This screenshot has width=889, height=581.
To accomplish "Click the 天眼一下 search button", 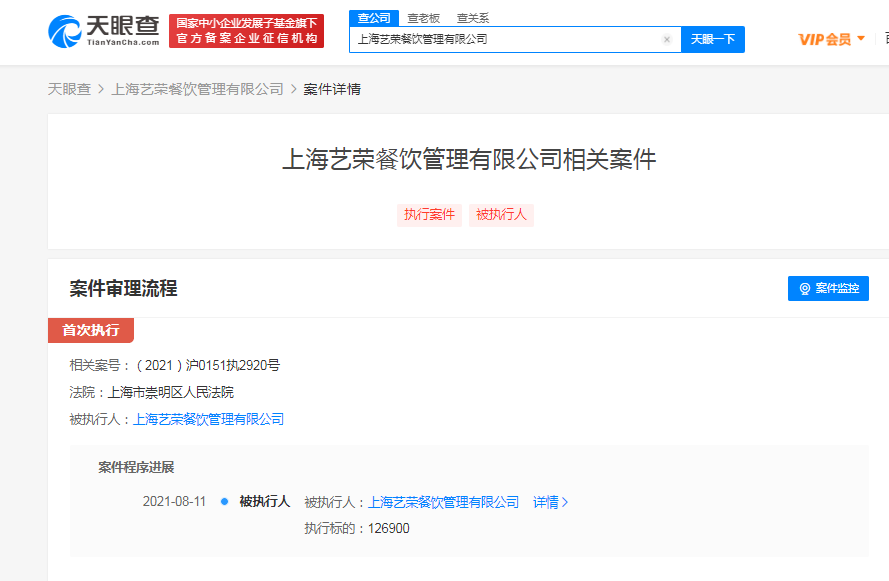I will point(713,39).
